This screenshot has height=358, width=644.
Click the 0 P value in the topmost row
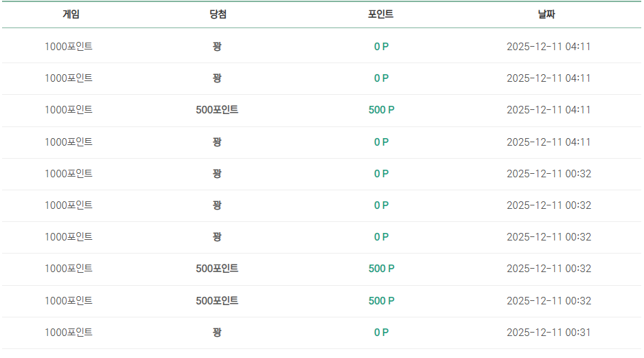tap(381, 47)
